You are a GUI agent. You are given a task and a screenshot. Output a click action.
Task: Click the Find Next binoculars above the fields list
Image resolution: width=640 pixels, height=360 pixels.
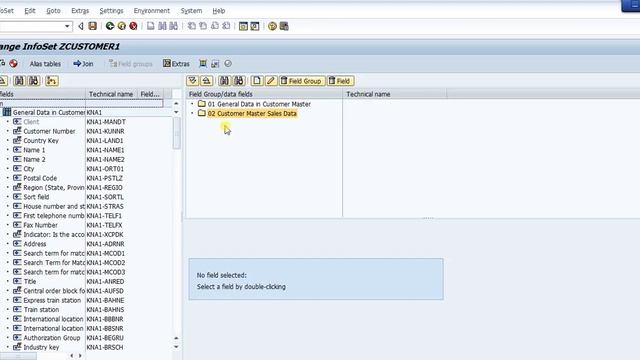pos(34,81)
